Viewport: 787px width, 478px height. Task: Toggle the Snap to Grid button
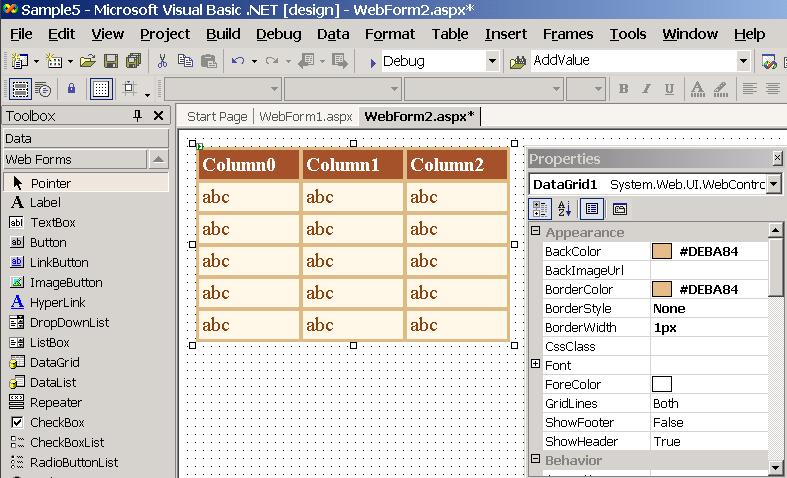pyautogui.click(x=129, y=88)
